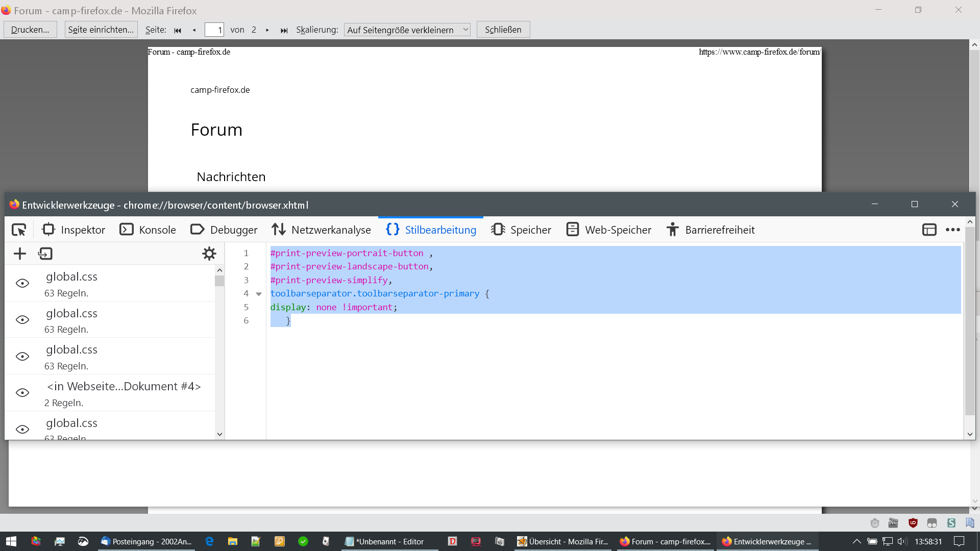Collapse the code fold arrow at line 4
Screen dimensions: 980x551
point(259,294)
